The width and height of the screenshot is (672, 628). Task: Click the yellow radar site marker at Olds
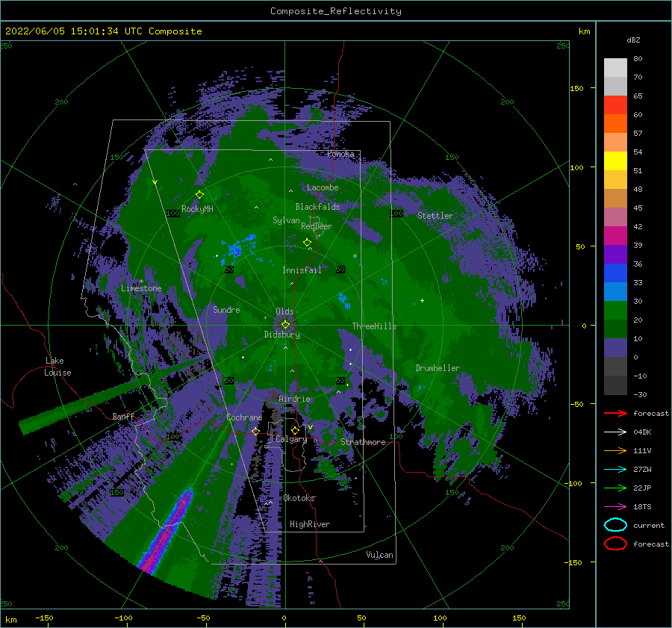point(285,325)
